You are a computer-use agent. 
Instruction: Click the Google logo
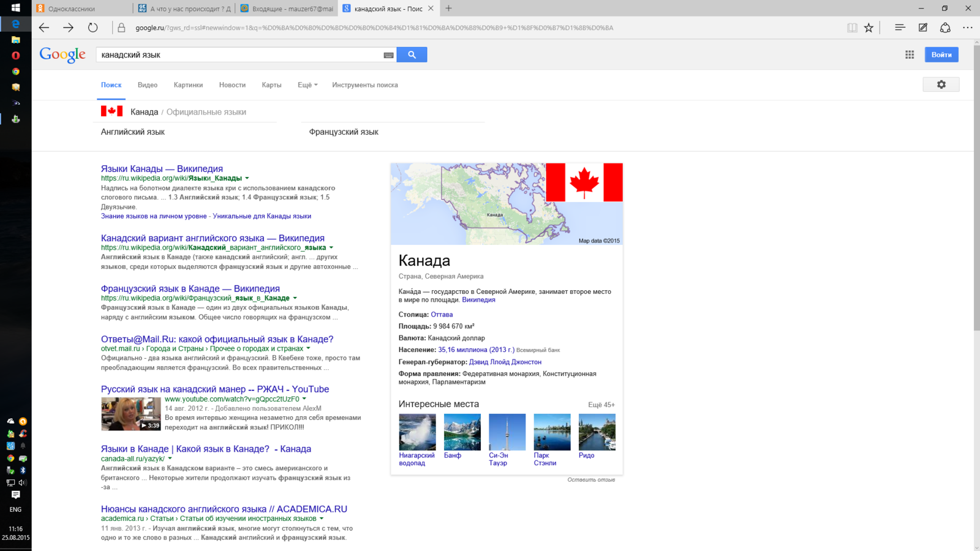tap(62, 55)
